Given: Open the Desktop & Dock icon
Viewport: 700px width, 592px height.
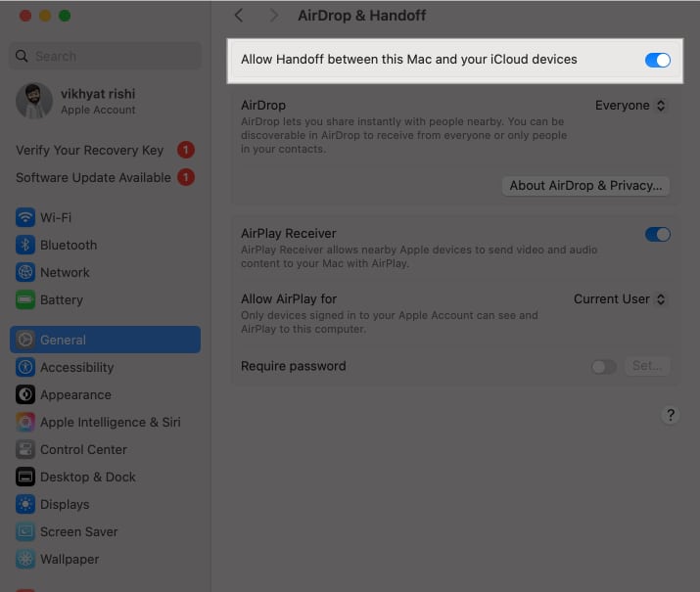Looking at the screenshot, I should [x=25, y=477].
